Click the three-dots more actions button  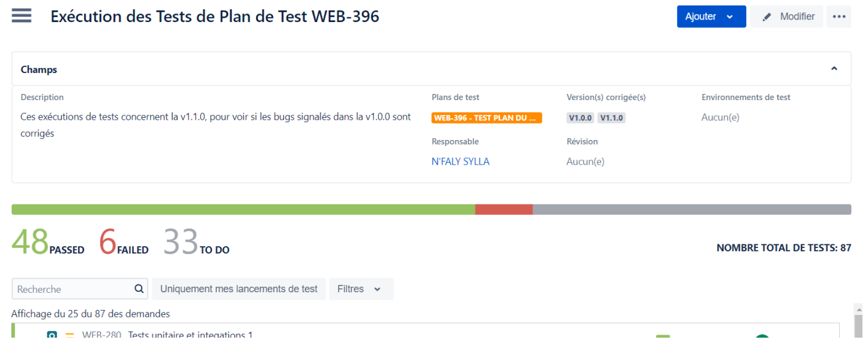point(839,17)
